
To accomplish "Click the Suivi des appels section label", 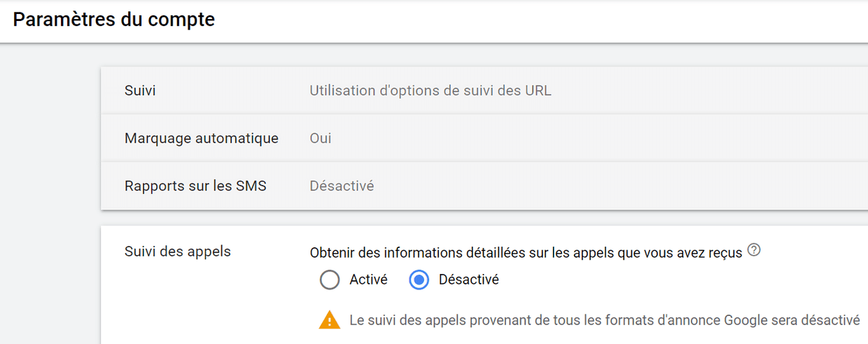I will pos(178,251).
